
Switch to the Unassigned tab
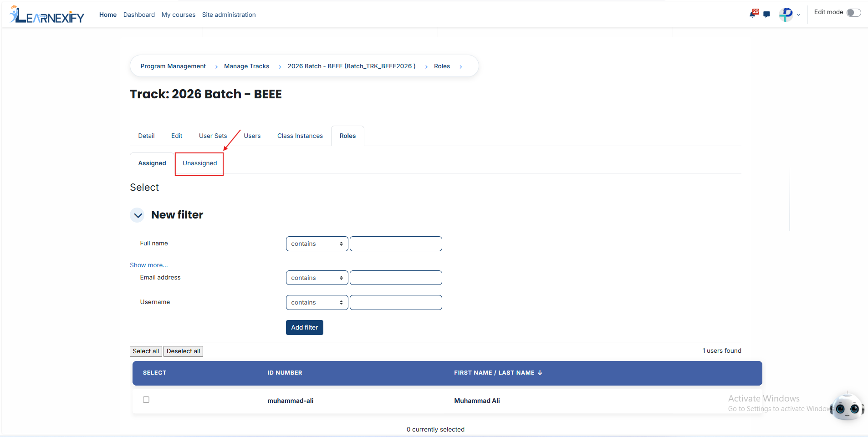coord(199,163)
